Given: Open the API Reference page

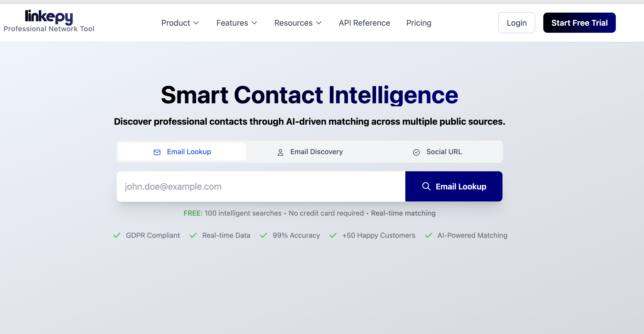Looking at the screenshot, I should 364,23.
